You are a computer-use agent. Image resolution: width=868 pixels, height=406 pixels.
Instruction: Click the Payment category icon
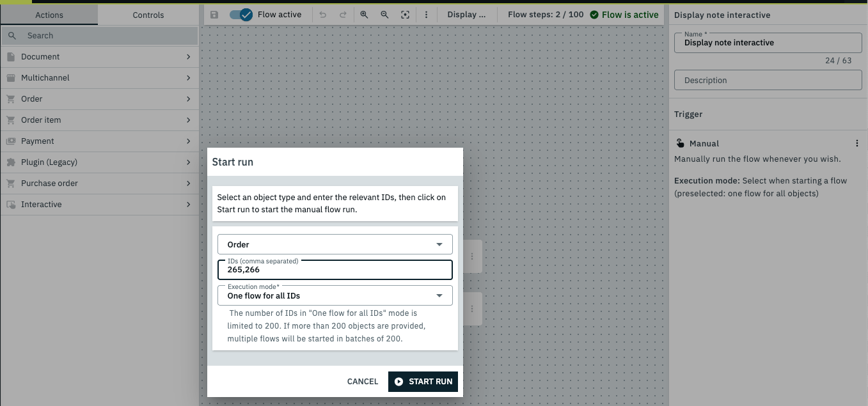click(x=11, y=141)
